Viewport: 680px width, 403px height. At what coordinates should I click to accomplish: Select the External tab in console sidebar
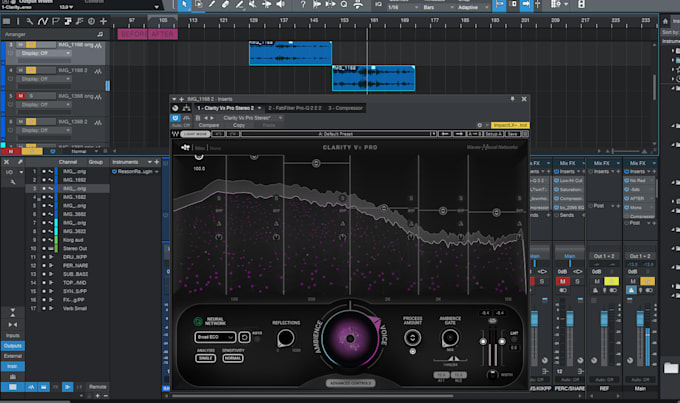point(13,356)
